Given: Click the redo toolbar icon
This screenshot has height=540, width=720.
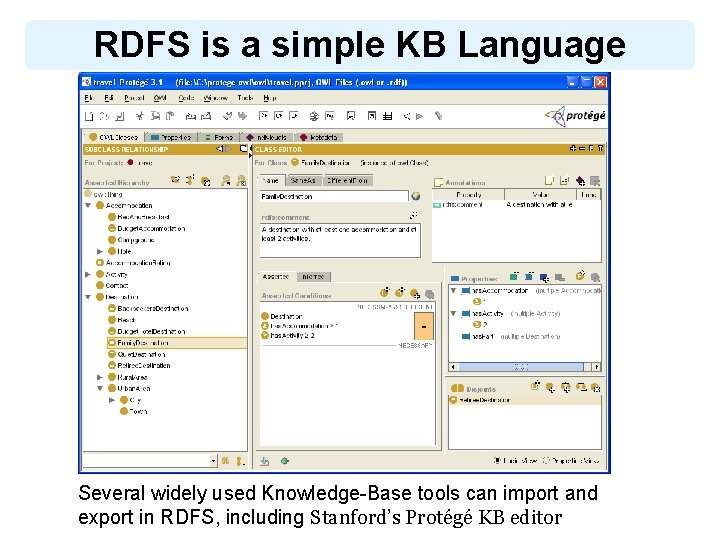Looking at the screenshot, I should pos(242,116).
